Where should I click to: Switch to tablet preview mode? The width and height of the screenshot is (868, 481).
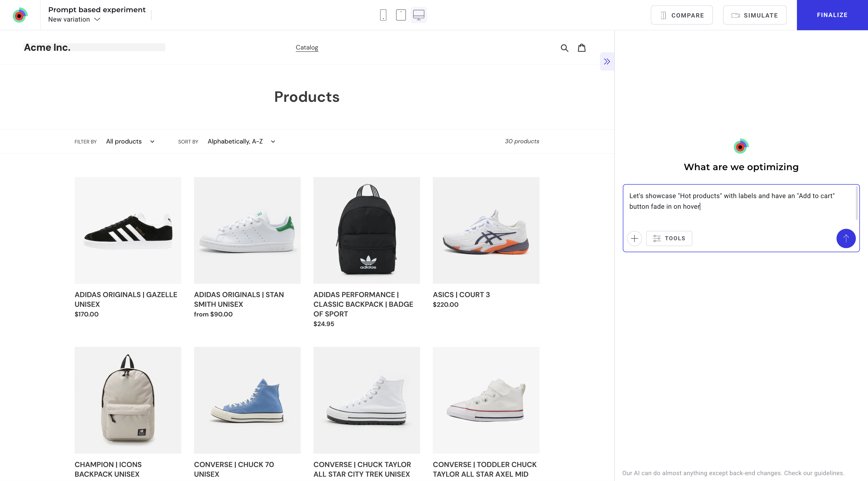click(401, 15)
